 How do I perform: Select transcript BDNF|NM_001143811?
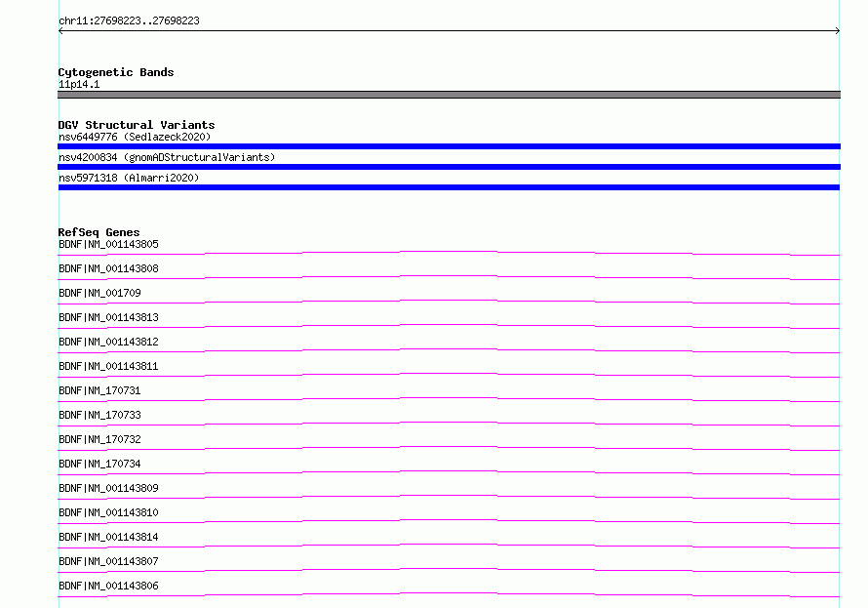point(108,366)
